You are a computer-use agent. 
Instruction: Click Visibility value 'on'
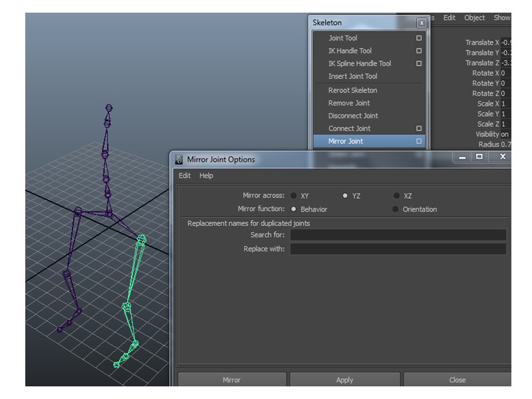505,134
